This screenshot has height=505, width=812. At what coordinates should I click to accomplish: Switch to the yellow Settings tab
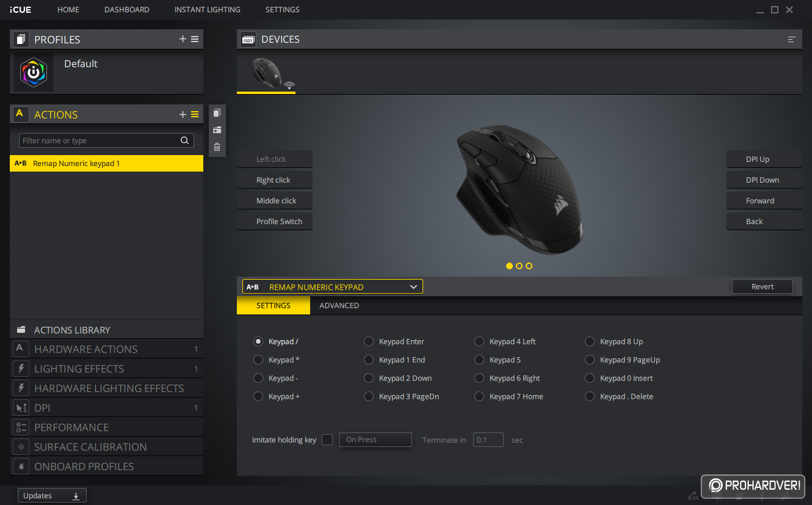274,305
